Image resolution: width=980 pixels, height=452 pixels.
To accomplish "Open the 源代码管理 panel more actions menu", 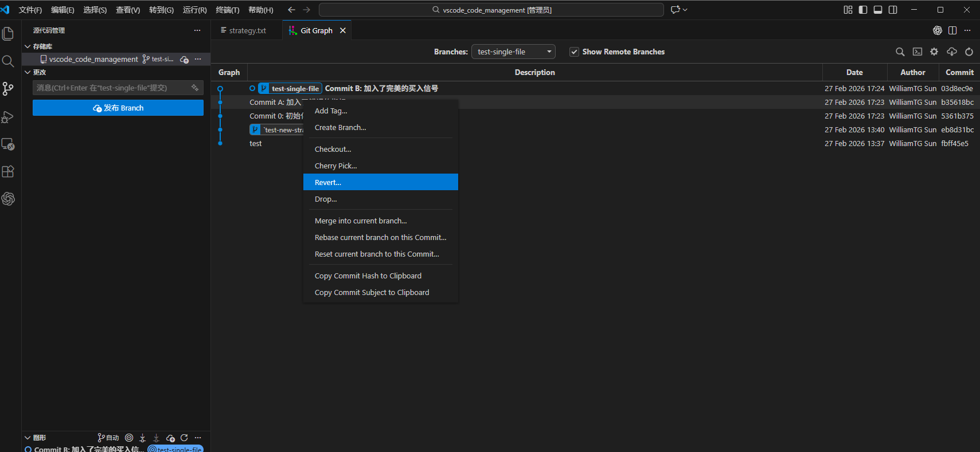I will (197, 30).
